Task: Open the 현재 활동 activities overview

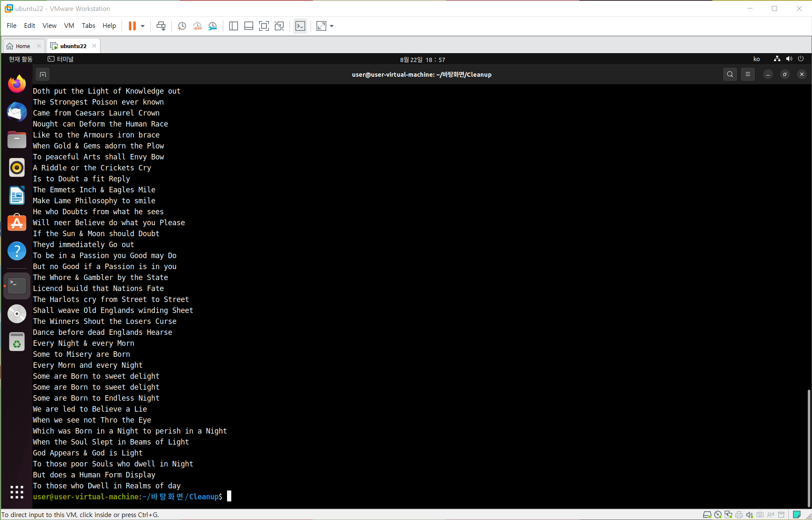Action: point(21,59)
